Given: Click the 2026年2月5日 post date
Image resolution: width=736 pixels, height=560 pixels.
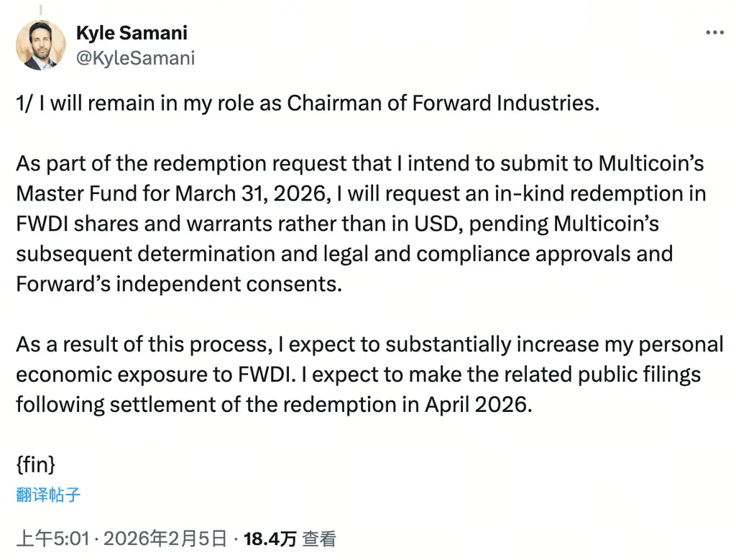Looking at the screenshot, I should [165, 539].
